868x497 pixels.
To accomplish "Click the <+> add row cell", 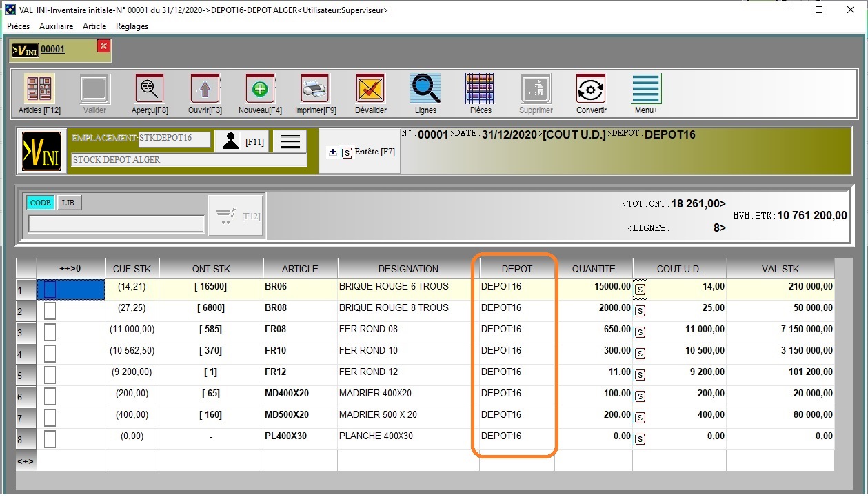I will (26, 460).
